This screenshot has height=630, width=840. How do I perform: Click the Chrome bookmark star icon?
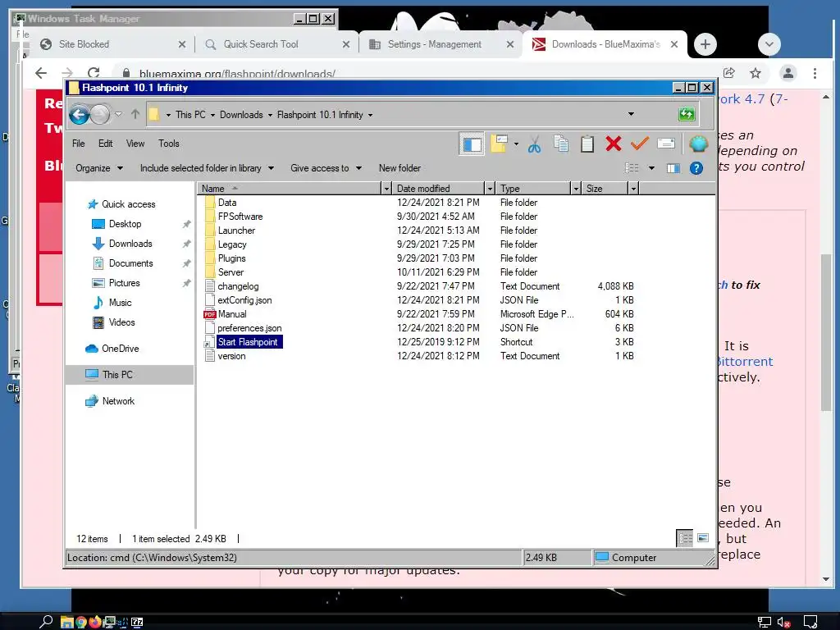pos(756,73)
